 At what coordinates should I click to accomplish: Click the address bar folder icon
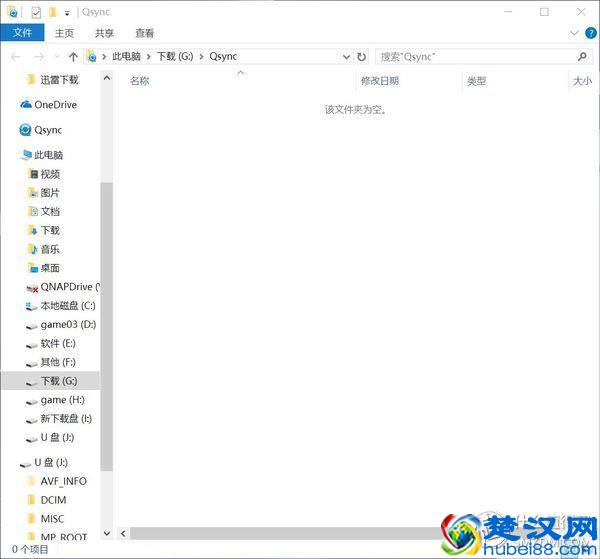92,57
